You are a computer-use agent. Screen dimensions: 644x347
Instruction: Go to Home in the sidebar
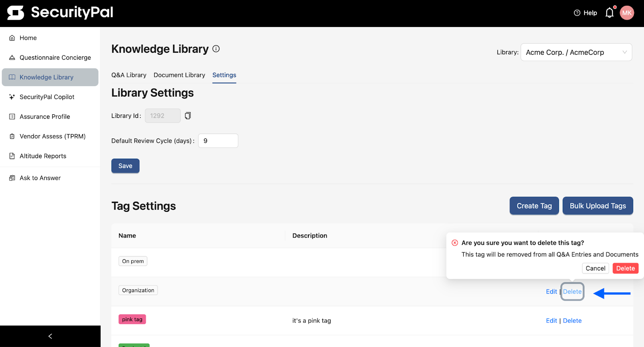(50, 38)
